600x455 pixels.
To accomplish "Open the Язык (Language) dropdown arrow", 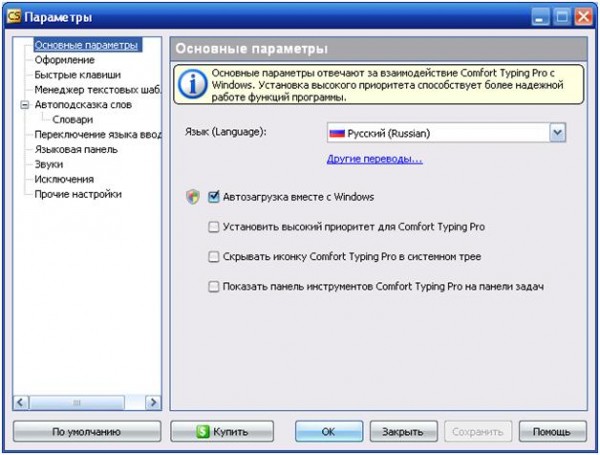I will click(558, 133).
